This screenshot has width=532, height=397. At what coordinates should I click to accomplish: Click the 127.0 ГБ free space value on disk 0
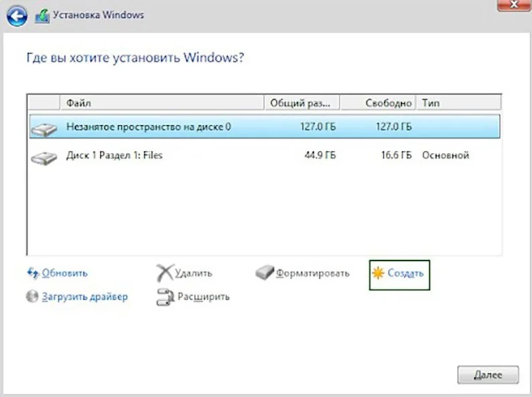coord(394,127)
